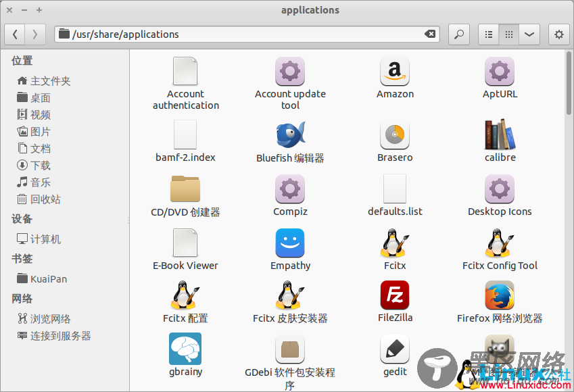Open search with the magnifier button
The height and width of the screenshot is (392, 574).
(458, 34)
